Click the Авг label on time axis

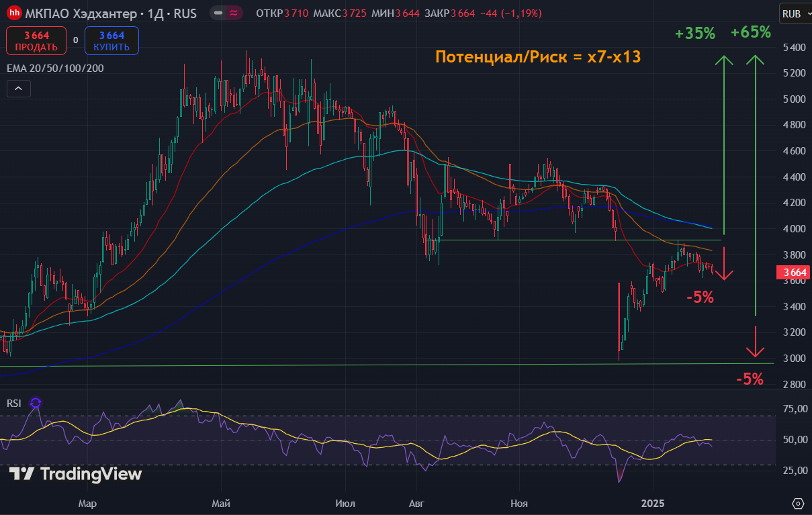[417, 504]
